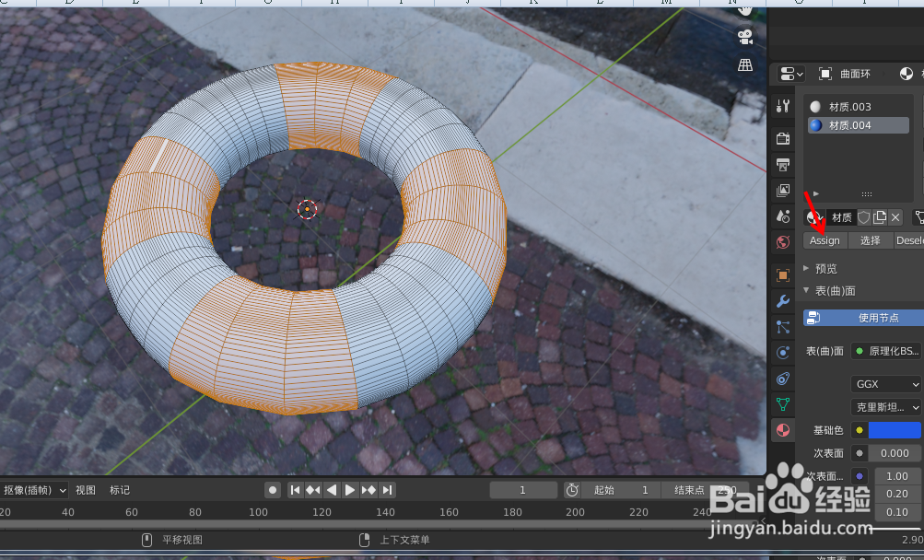
Task: Click the Assign button
Action: tap(825, 240)
